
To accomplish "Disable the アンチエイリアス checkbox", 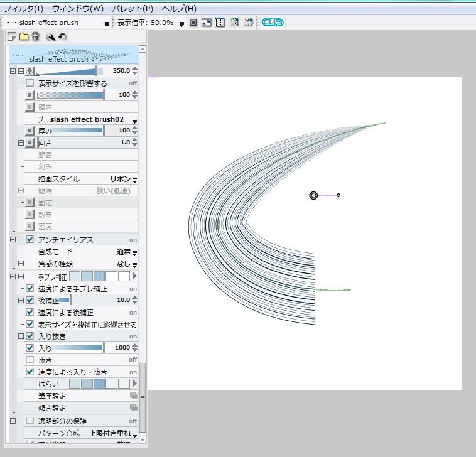I will coord(30,239).
